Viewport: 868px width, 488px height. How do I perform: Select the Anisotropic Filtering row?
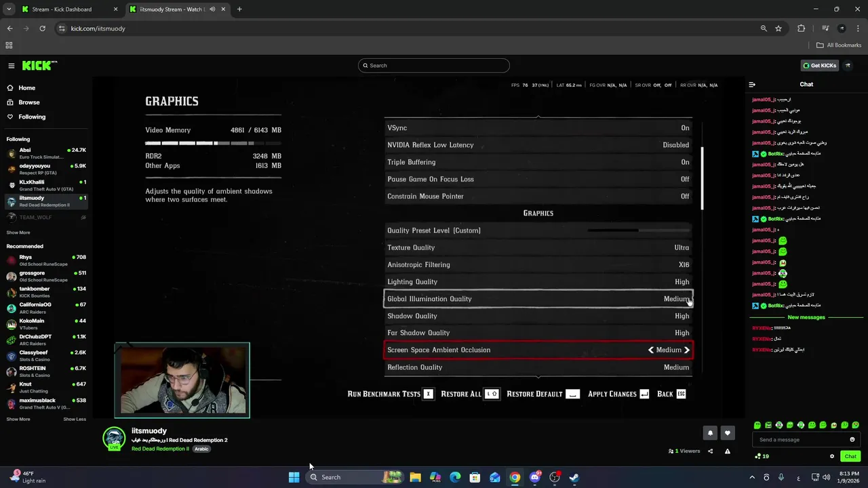[538, 265]
